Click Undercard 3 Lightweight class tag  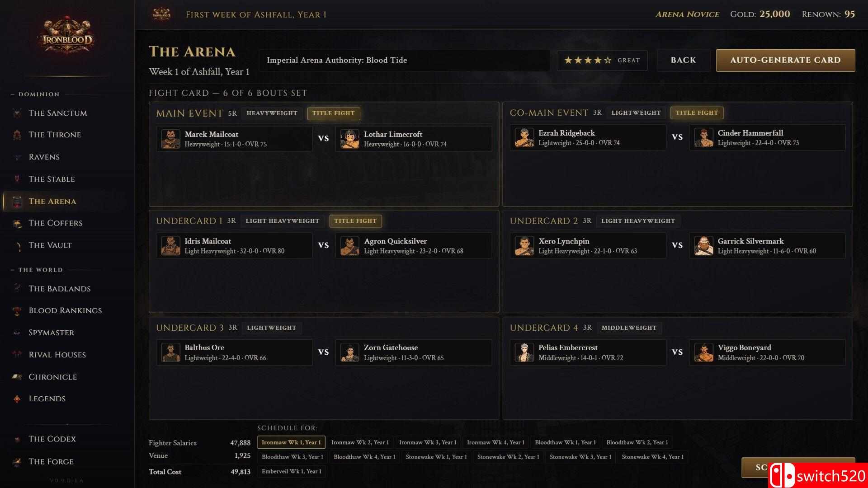[272, 328]
